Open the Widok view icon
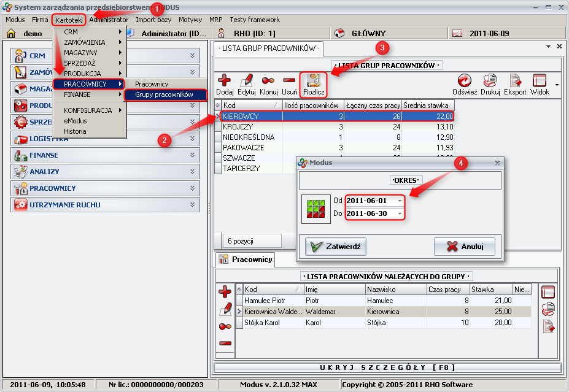The image size is (569, 392). 540,81
